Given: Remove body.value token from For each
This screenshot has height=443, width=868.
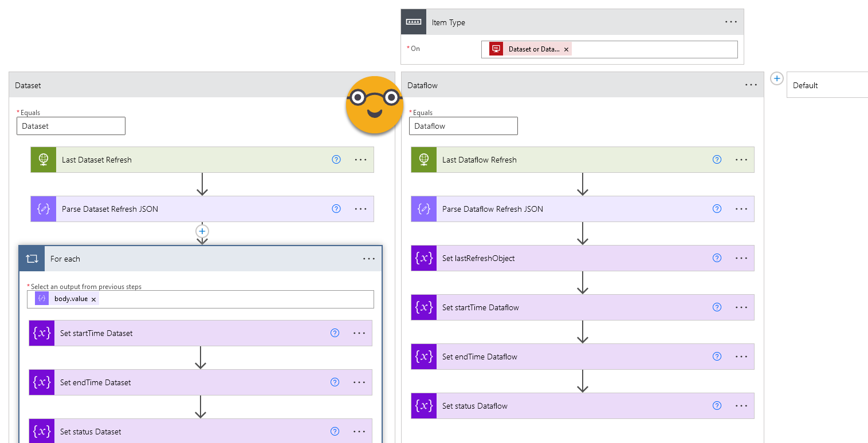Looking at the screenshot, I should point(93,299).
